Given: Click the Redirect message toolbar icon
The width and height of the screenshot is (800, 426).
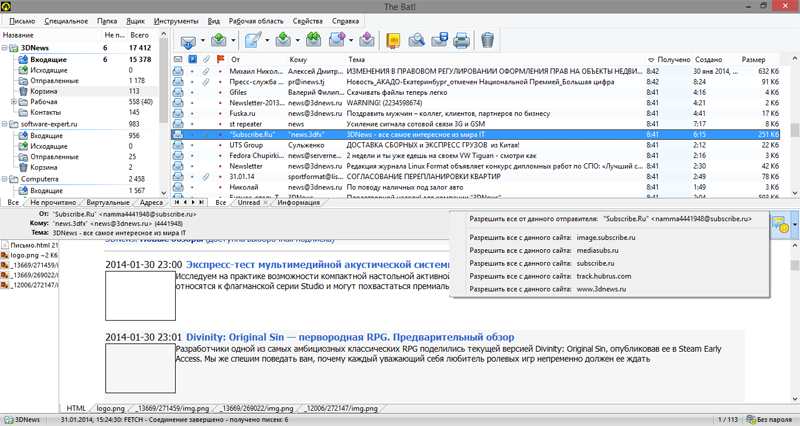Looking at the screenshot, I should pyautogui.click(x=367, y=40).
